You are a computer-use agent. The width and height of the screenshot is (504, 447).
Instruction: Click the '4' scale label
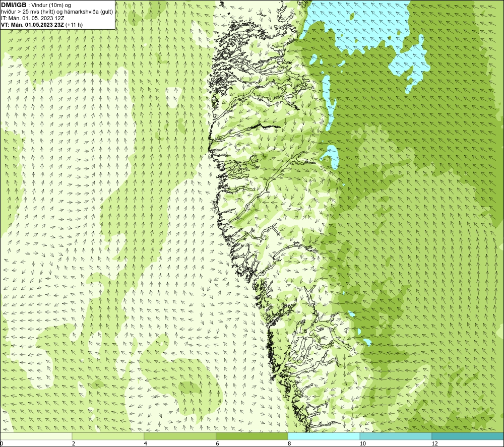pyautogui.click(x=146, y=443)
